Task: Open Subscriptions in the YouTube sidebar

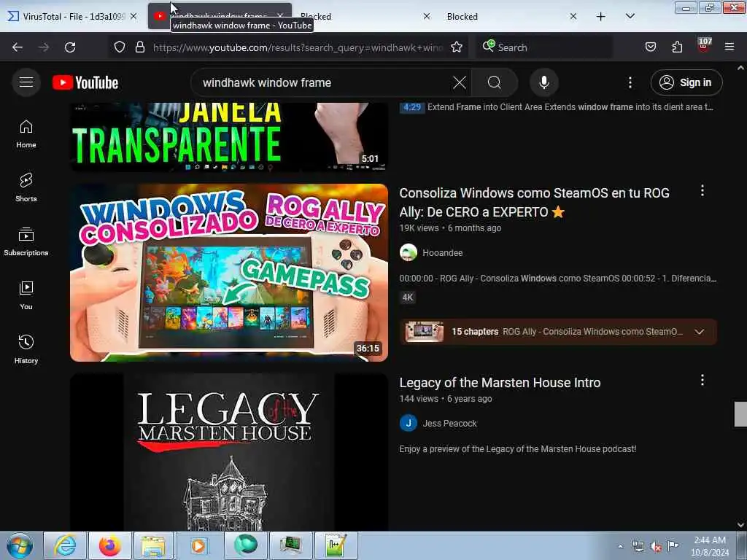Action: tap(26, 242)
